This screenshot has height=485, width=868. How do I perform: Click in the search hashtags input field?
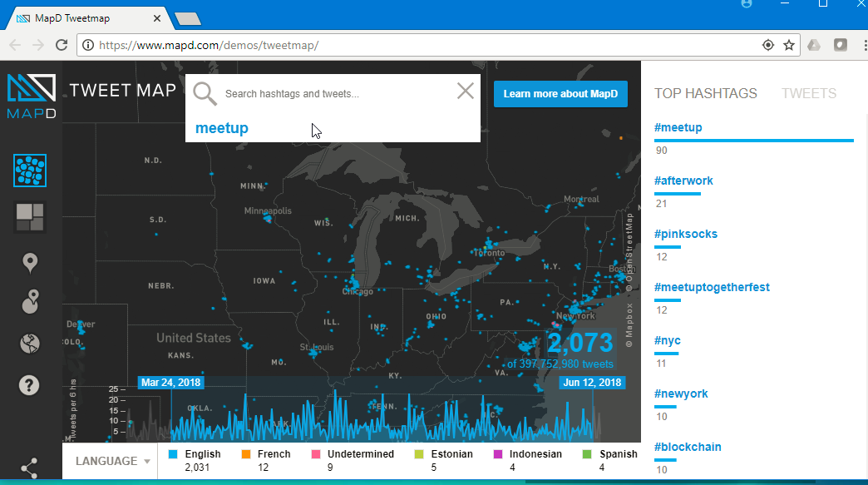click(x=337, y=93)
